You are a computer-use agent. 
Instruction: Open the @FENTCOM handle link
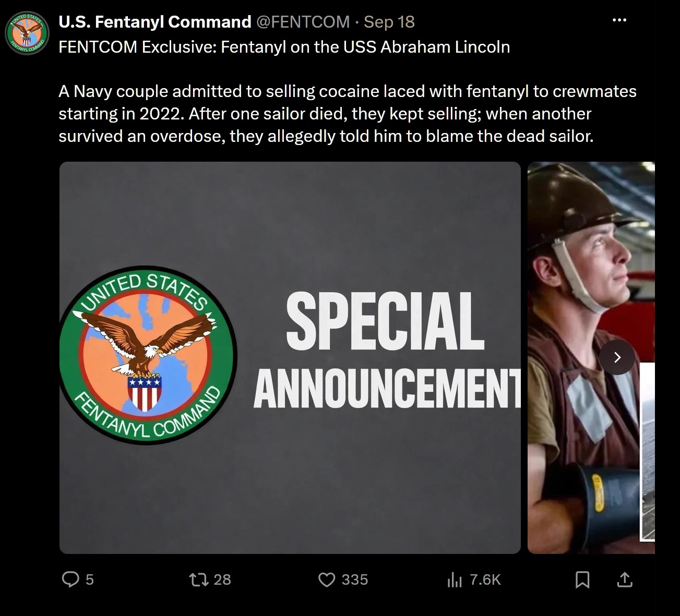[303, 22]
